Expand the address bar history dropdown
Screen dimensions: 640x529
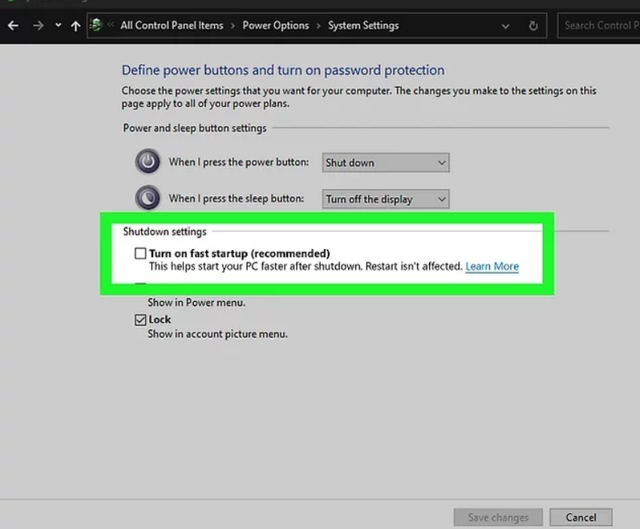click(507, 25)
